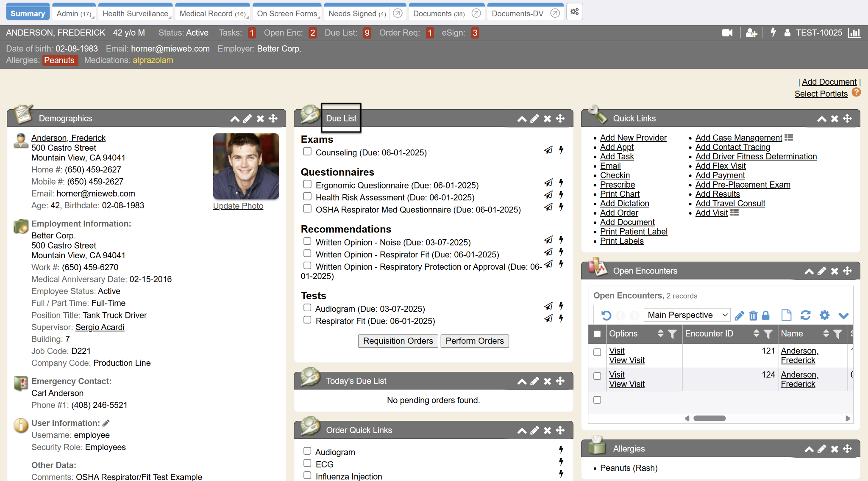Collapse the Quick Links portlet
This screenshot has height=481, width=868.
tap(821, 119)
